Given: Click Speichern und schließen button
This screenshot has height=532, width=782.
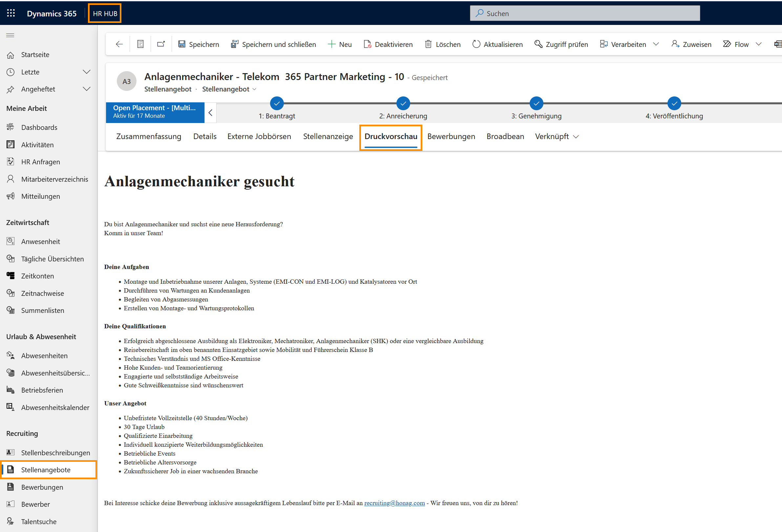Looking at the screenshot, I should tap(273, 44).
